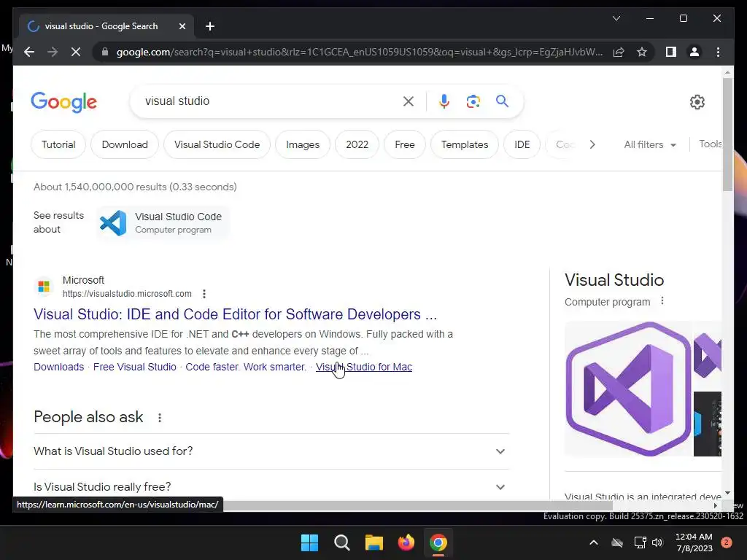This screenshot has width=747, height=560.
Task: Click Chrome icon in taskbar
Action: [x=438, y=542]
